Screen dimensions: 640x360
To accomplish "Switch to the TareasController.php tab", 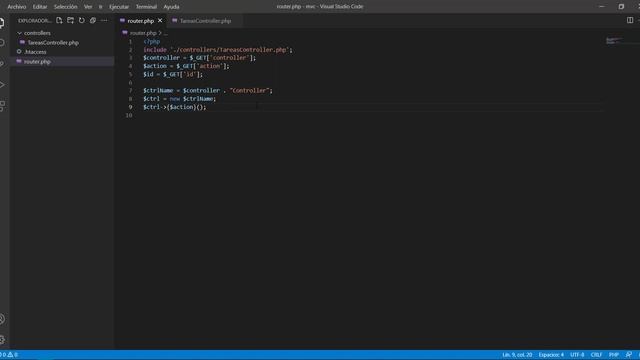I will tap(205, 21).
